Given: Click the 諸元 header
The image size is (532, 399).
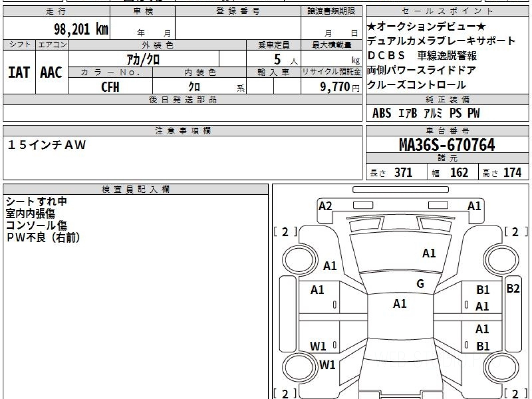Looking at the screenshot, I should point(448,158).
